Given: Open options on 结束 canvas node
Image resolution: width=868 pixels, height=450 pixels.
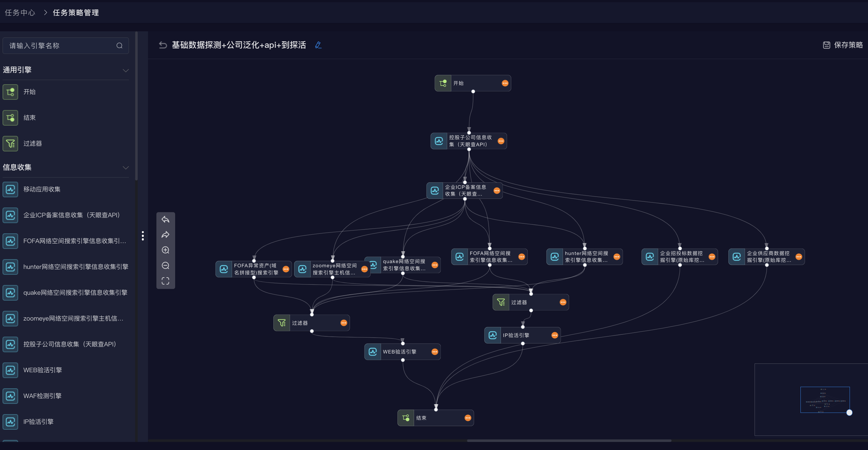Looking at the screenshot, I should (468, 418).
